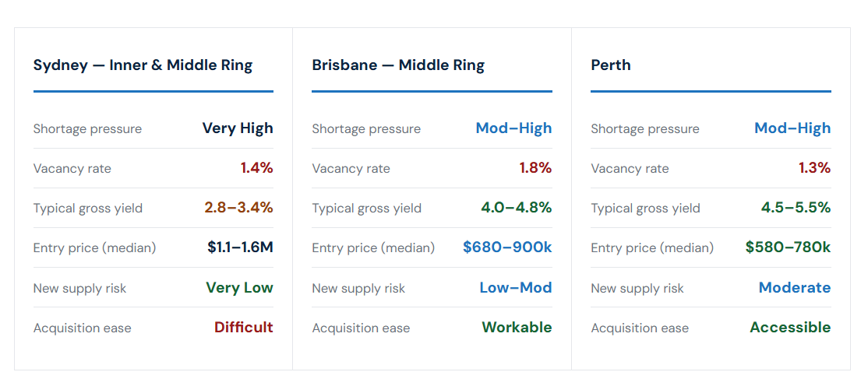Select the Workable acquisition ease value
Screen dimensions: 868x379
[517, 327]
